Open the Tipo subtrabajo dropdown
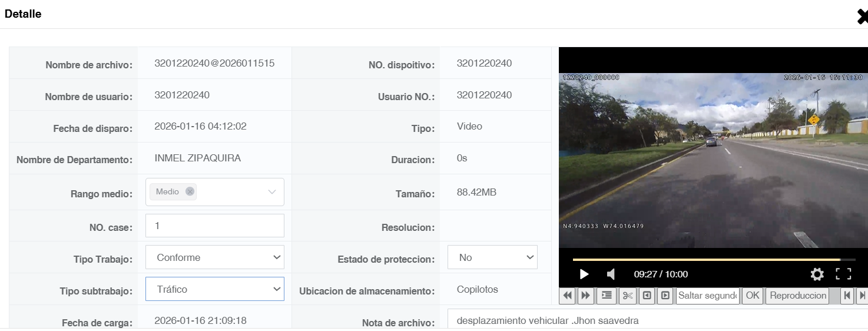Viewport: 868px width, 331px height. click(x=215, y=289)
